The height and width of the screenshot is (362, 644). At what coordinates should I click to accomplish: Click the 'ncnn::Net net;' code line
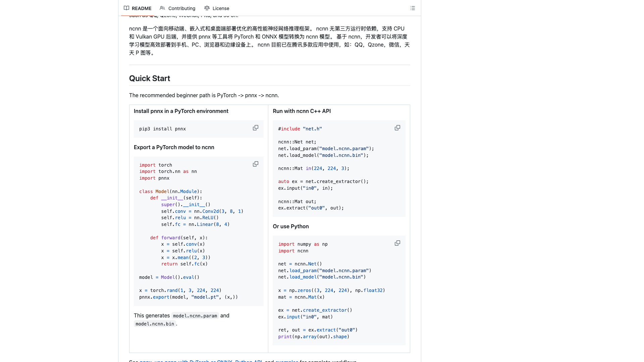click(x=297, y=142)
